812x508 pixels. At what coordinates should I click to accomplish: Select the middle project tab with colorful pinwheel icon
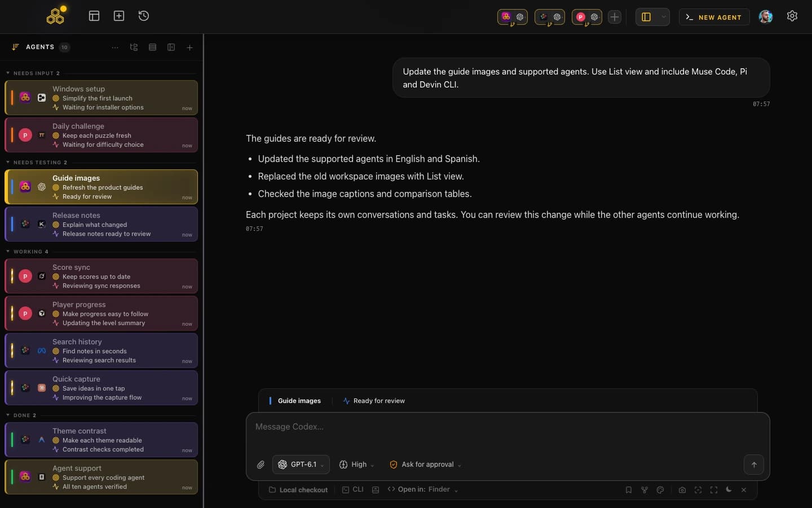550,17
